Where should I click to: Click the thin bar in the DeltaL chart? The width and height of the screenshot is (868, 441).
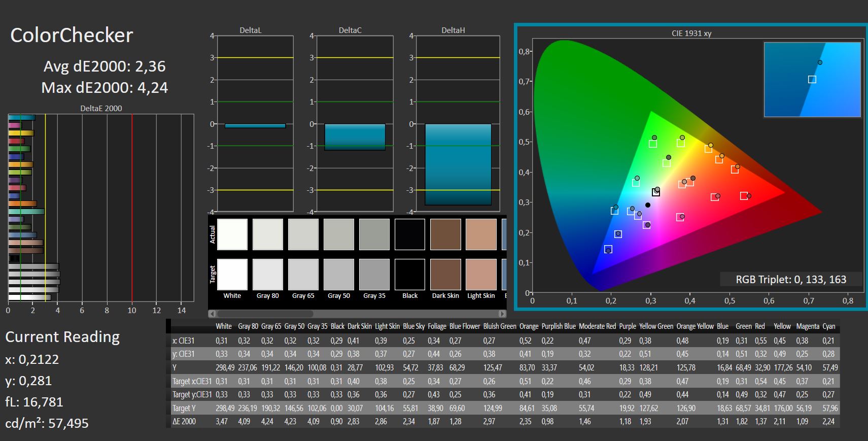coord(255,126)
